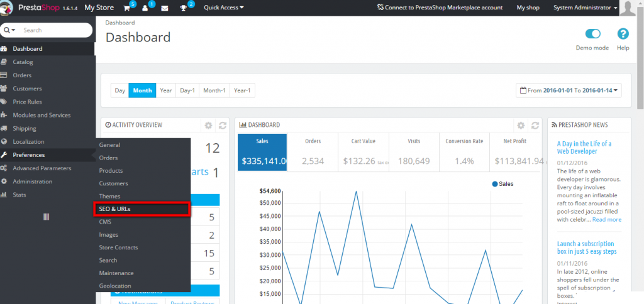Click the My shop link

(x=528, y=8)
